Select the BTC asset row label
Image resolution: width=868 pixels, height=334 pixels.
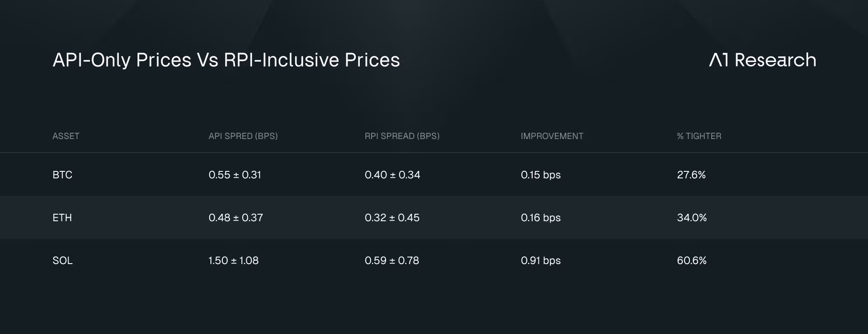coord(62,175)
